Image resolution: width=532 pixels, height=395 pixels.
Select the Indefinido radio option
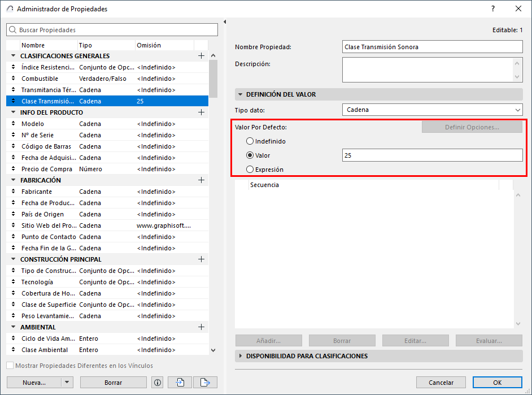point(250,141)
